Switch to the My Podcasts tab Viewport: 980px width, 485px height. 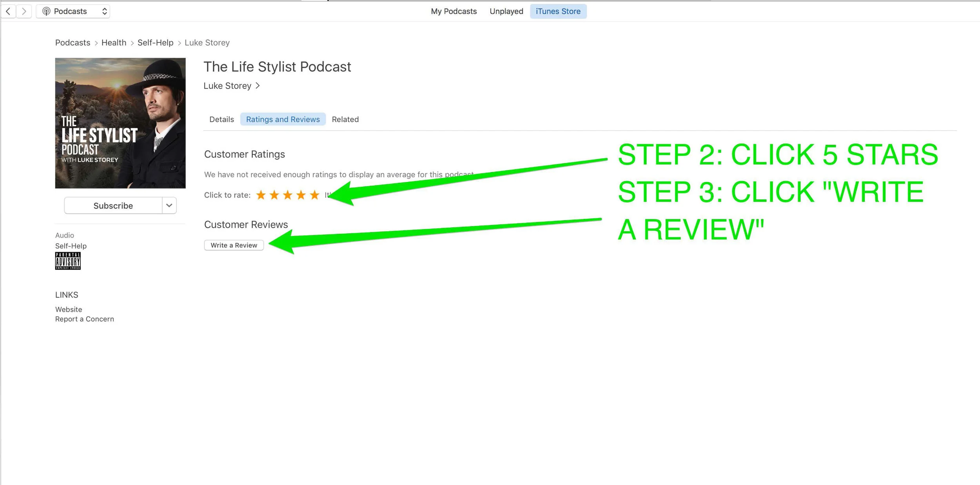click(454, 11)
